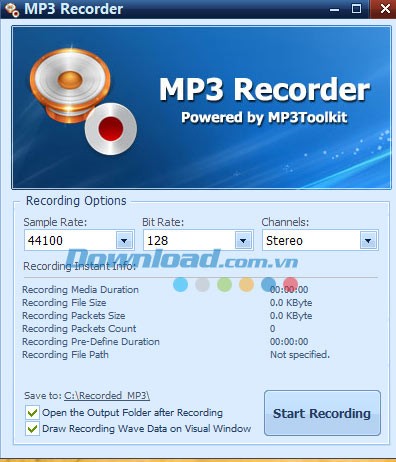Click the Recording File Size value 0.0 KByte

coord(291,302)
